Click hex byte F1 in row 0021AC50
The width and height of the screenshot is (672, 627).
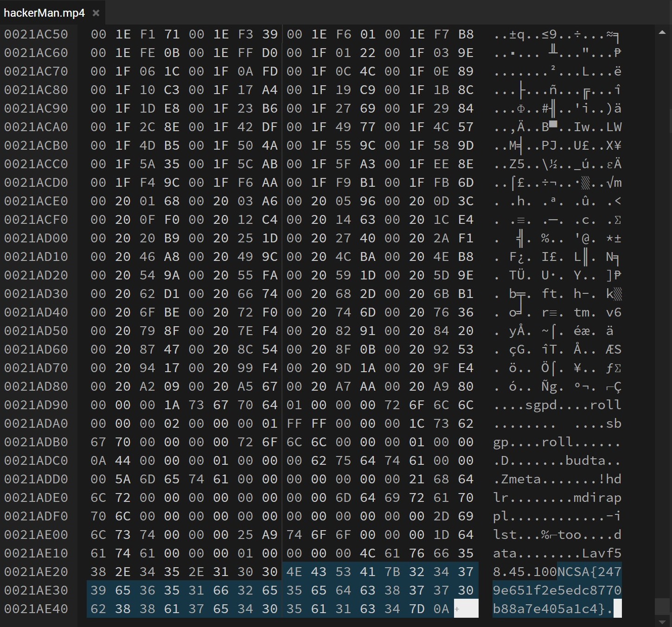(147, 34)
